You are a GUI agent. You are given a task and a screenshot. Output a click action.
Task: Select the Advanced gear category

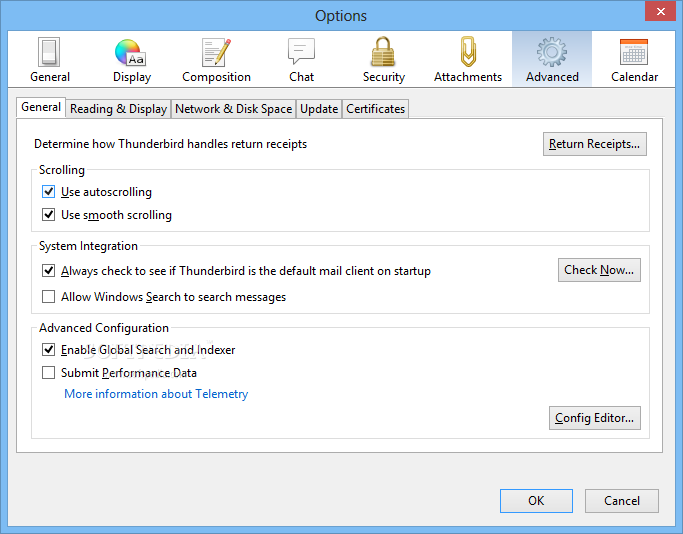(552, 59)
